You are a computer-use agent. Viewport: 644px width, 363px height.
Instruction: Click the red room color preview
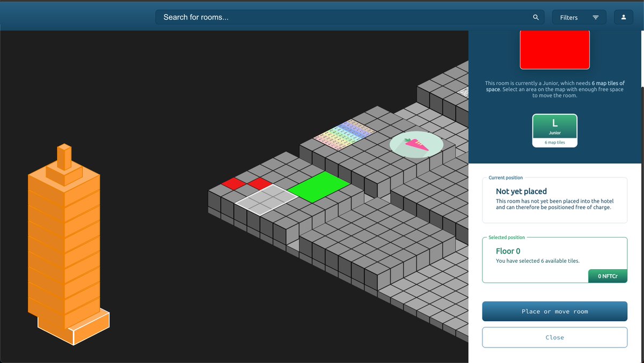(x=555, y=49)
